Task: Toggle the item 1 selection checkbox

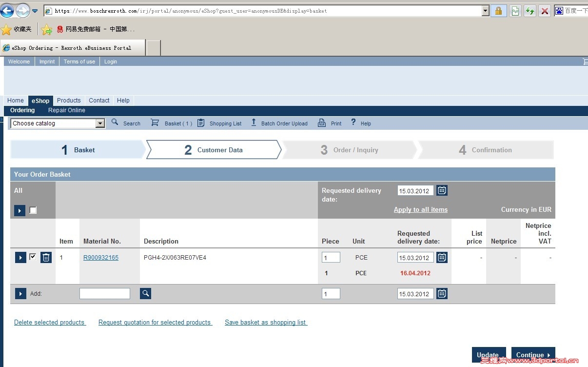Action: [33, 257]
